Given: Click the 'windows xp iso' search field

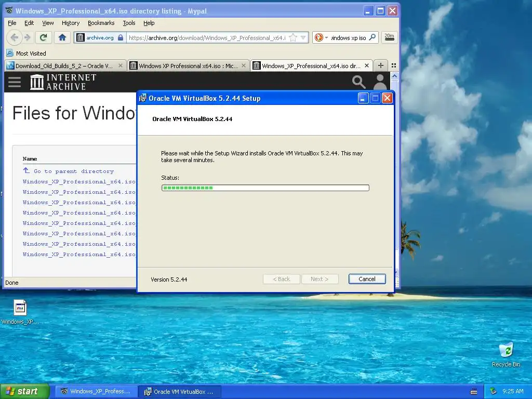Looking at the screenshot, I should pos(349,37).
